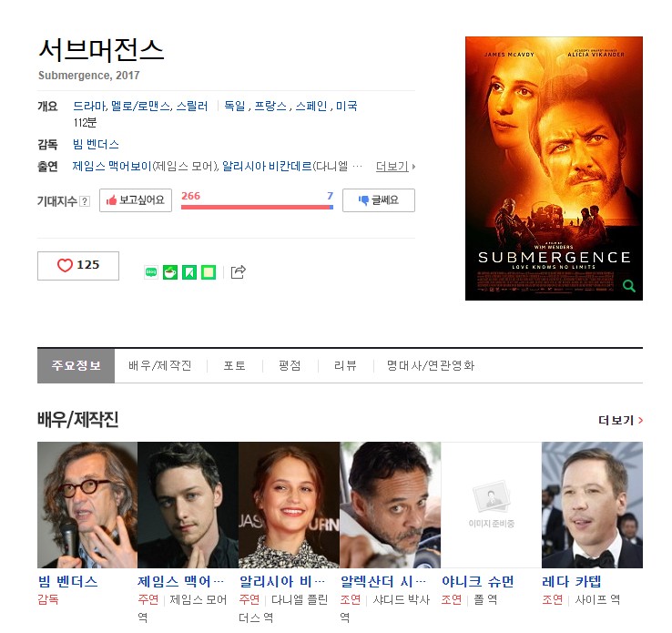Switch to the 배우/제작진 tab

tap(160, 365)
